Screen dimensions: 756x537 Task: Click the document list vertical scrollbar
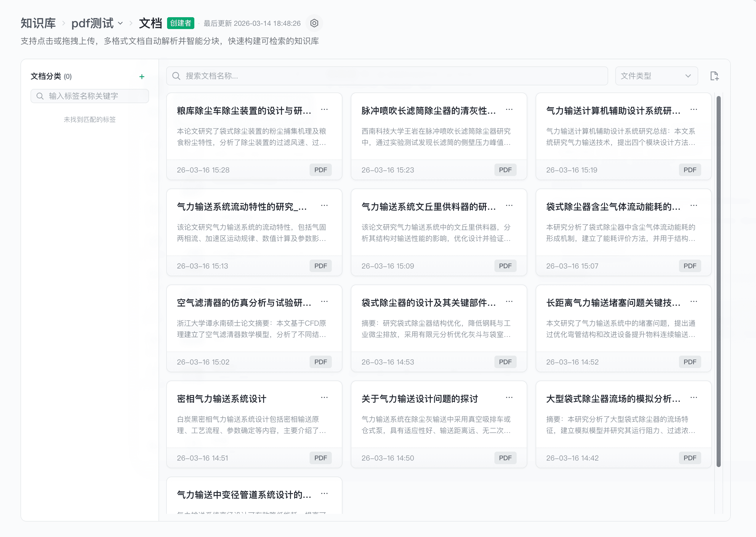[718, 281]
